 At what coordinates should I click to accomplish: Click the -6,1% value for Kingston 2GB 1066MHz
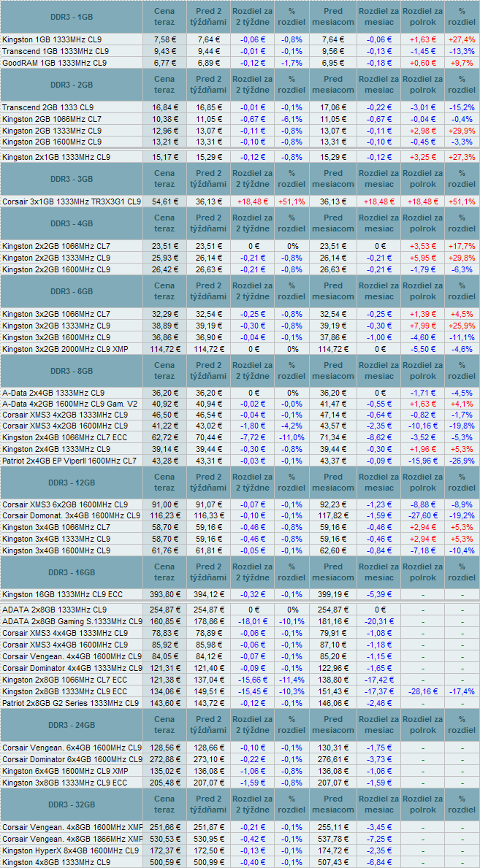[x=292, y=118]
